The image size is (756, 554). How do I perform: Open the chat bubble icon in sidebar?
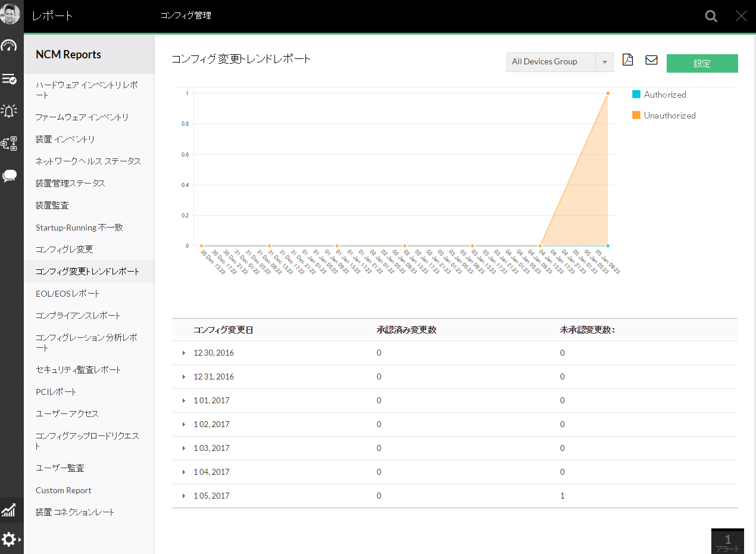point(10,176)
